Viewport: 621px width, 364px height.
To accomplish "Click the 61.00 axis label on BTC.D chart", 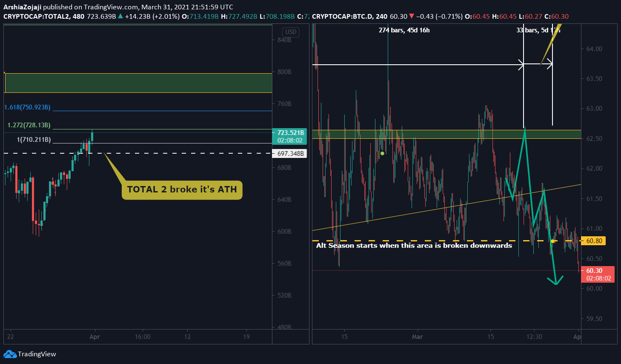I will click(x=594, y=229).
